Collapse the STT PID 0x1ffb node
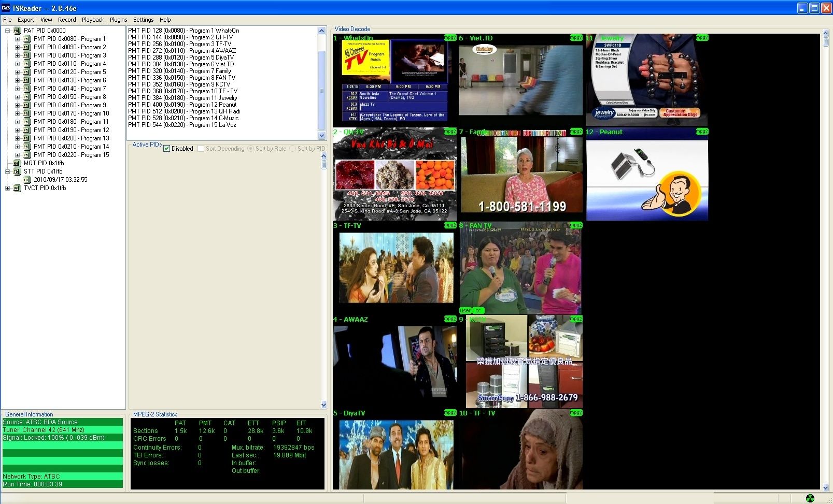 7,171
